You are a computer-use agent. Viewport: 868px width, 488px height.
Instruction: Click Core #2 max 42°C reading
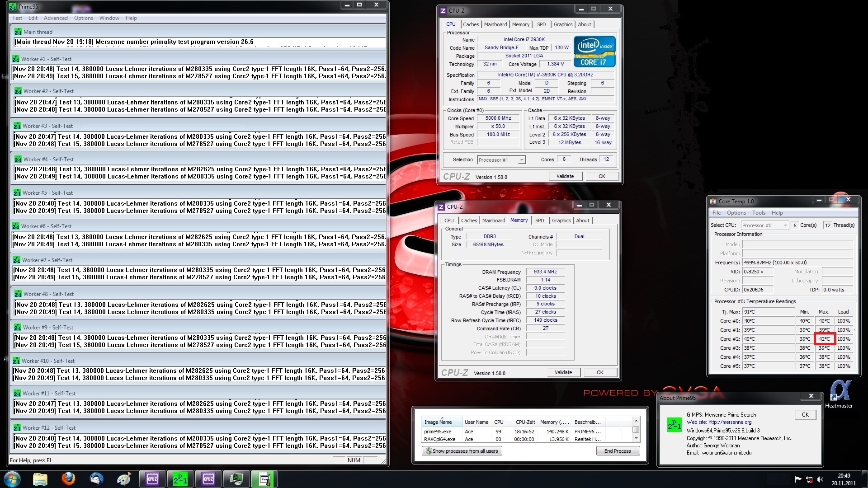click(824, 339)
